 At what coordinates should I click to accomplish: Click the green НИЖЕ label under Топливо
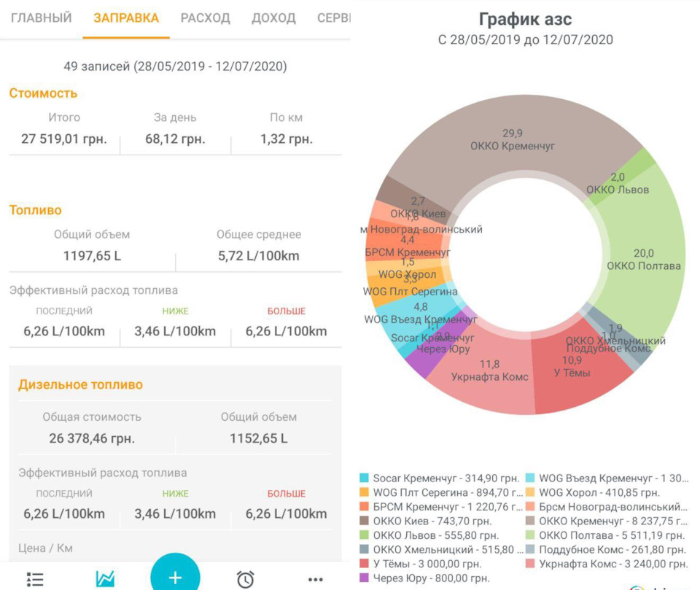point(175,311)
